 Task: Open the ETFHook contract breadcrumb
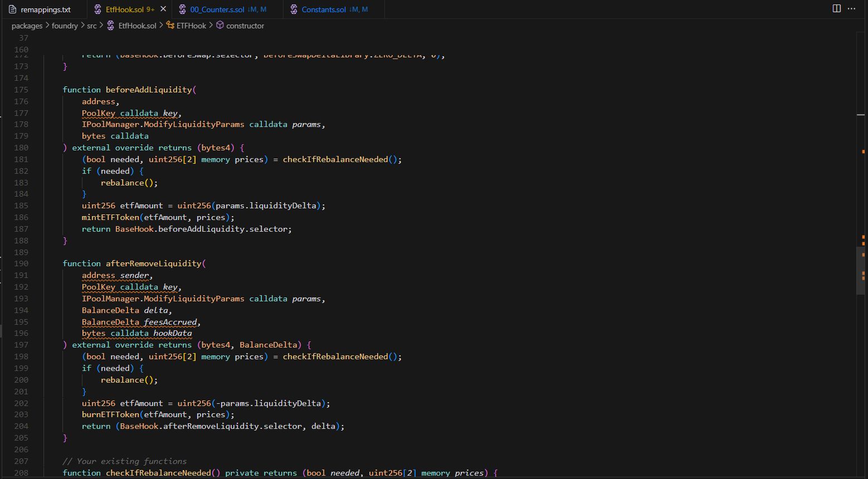[x=191, y=26]
